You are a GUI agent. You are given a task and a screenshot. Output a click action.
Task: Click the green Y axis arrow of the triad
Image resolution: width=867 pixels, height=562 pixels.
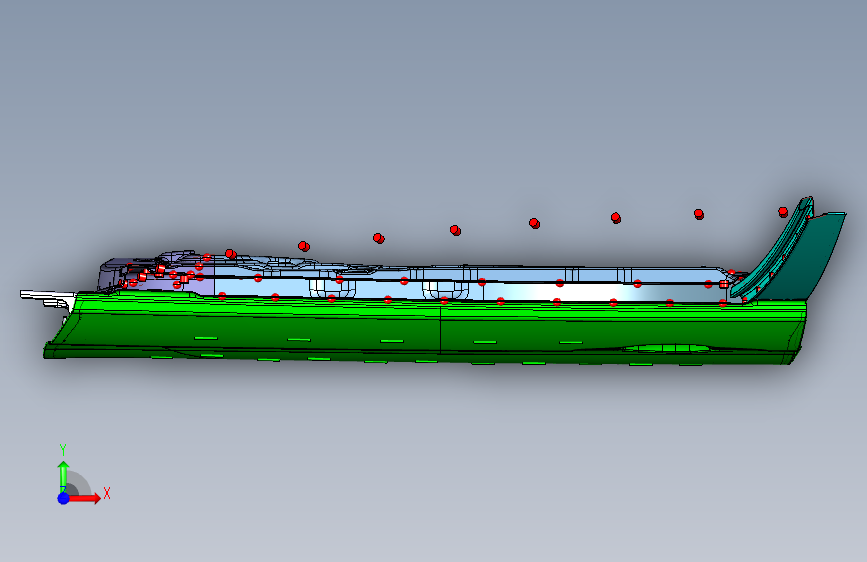point(63,476)
